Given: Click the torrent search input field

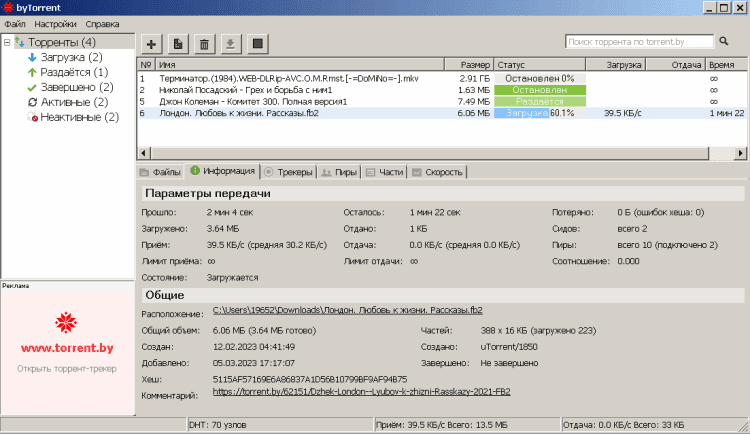Looking at the screenshot, I should [x=638, y=41].
